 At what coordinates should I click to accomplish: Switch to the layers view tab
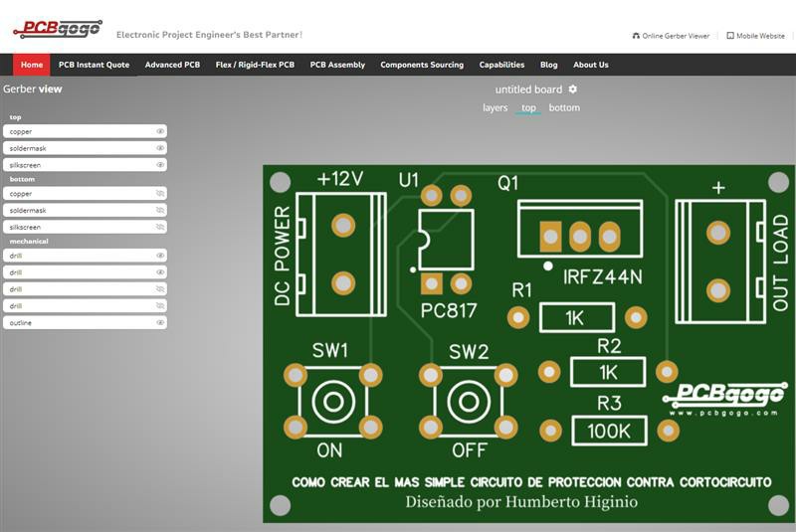(495, 107)
